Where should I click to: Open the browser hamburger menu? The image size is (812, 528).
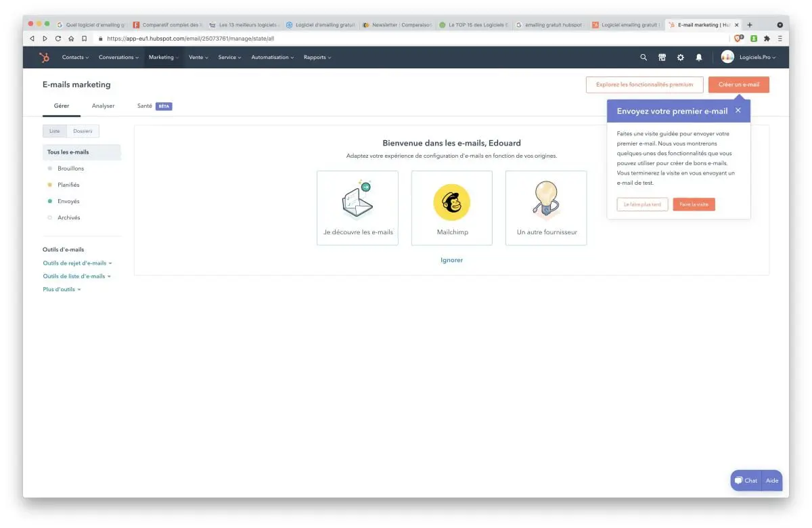pyautogui.click(x=780, y=39)
